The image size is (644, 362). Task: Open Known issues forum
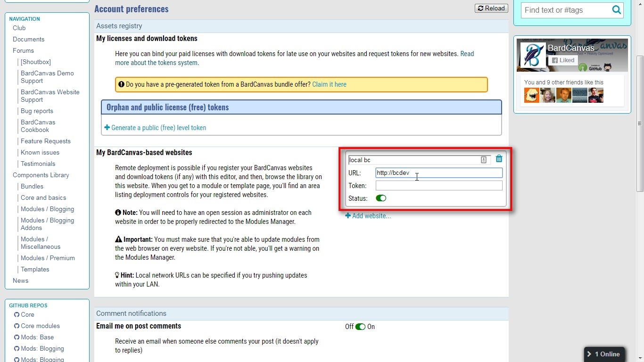[40, 152]
